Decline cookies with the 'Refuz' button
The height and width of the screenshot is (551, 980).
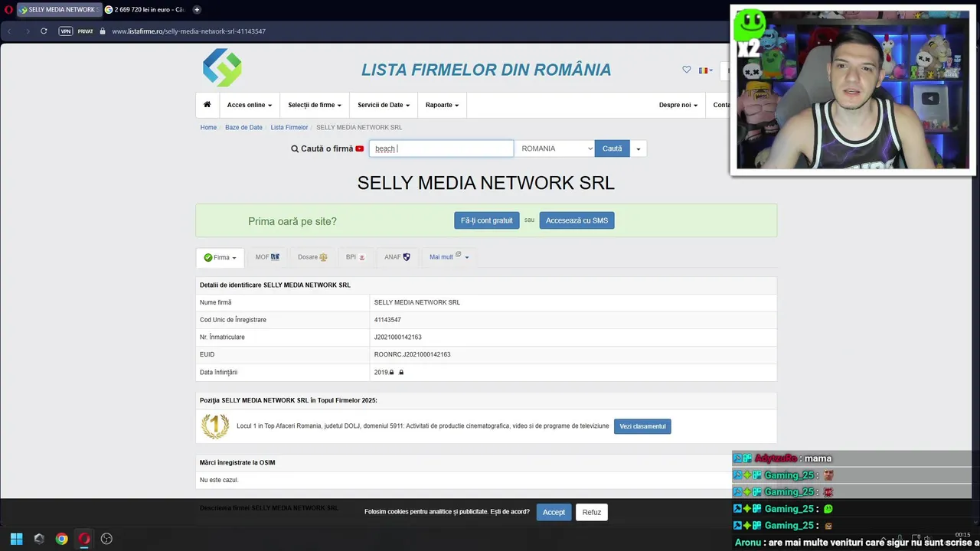click(x=592, y=512)
